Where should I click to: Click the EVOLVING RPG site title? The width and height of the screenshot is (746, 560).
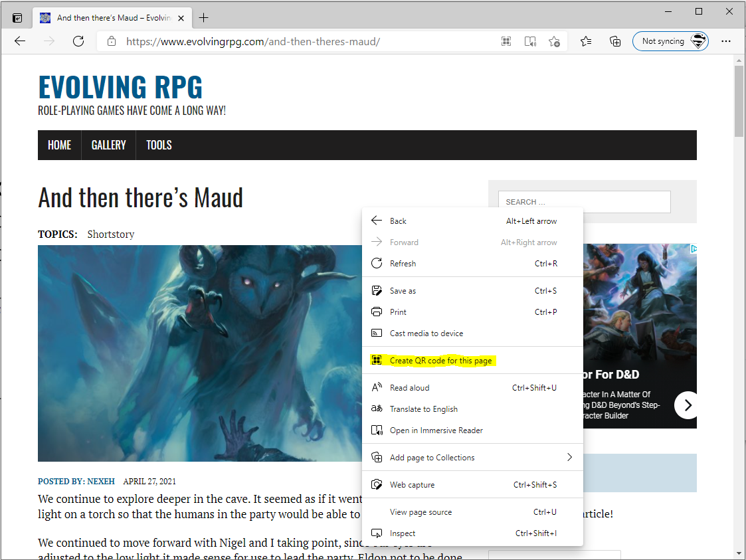(x=120, y=87)
